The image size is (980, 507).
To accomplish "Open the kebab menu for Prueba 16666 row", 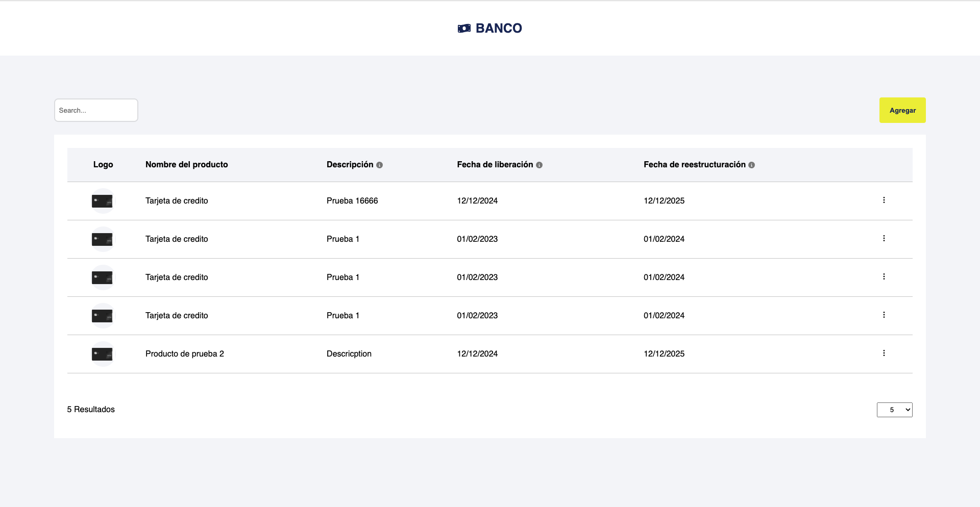I will [884, 200].
